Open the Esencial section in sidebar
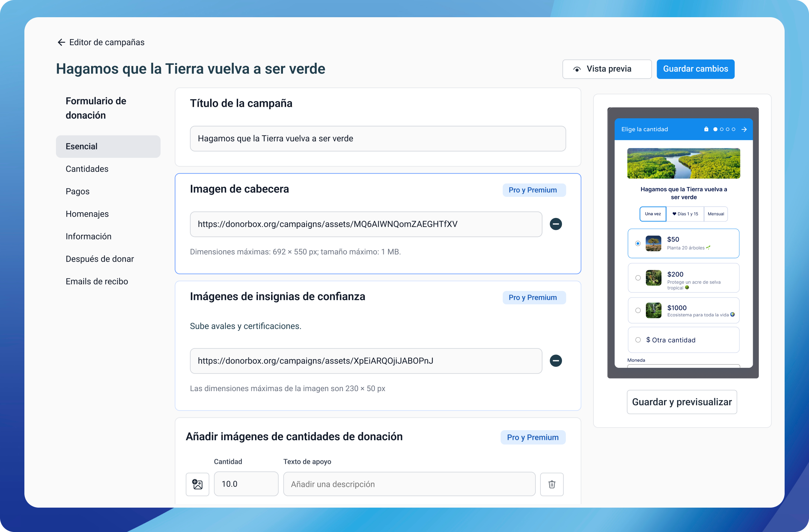809x532 pixels. (x=108, y=146)
